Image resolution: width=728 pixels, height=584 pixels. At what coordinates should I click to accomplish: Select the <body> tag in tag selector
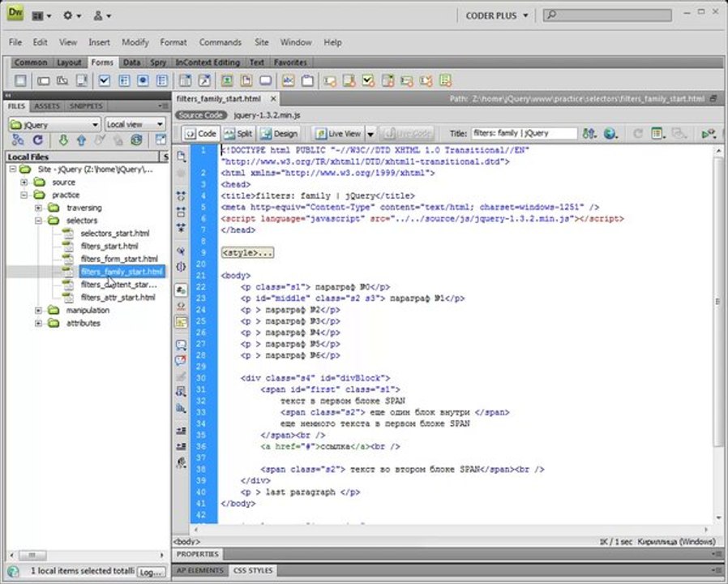pyautogui.click(x=186, y=542)
